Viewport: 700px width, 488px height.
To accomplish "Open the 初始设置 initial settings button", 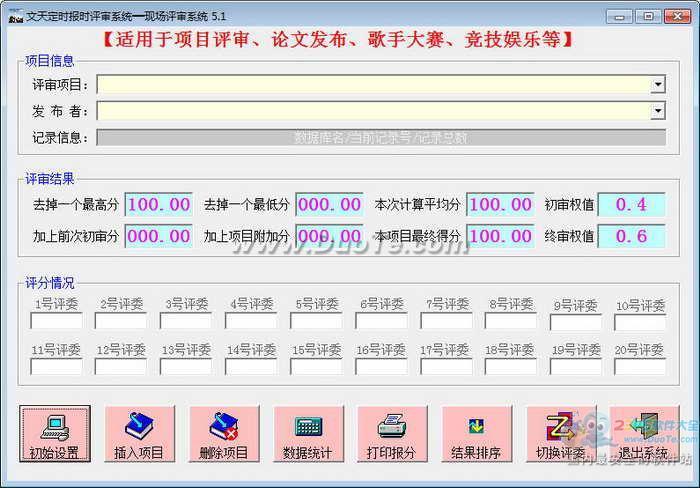I will 54,434.
